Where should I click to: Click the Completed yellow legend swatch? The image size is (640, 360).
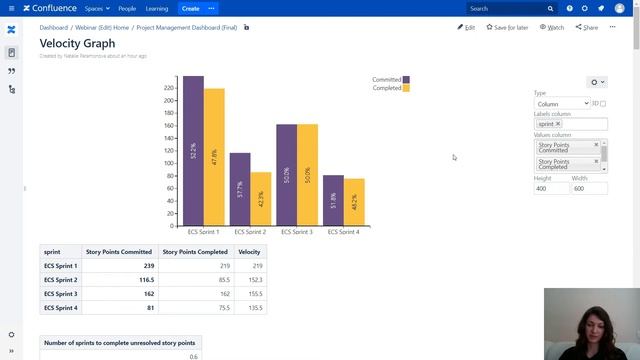point(406,88)
